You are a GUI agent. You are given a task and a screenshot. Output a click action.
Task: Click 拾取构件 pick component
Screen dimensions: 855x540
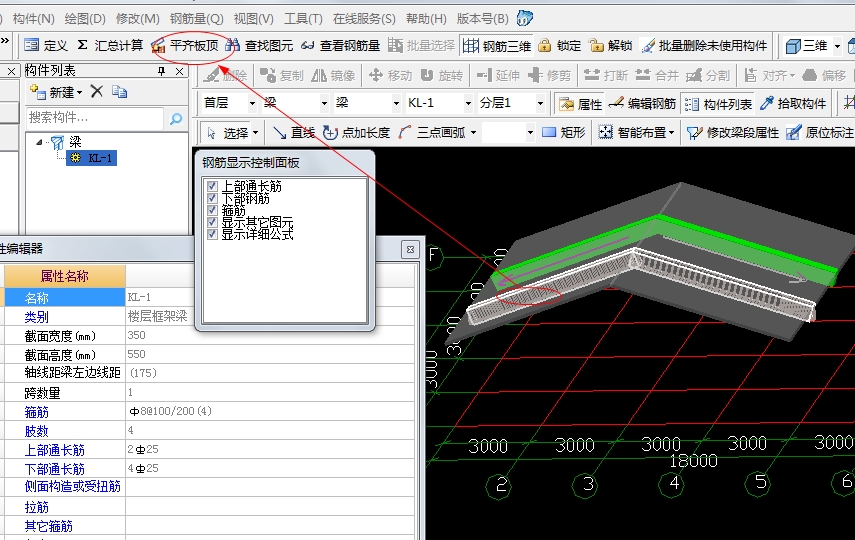pos(793,104)
